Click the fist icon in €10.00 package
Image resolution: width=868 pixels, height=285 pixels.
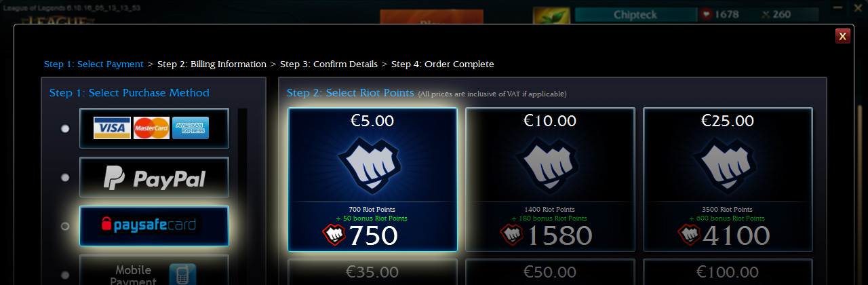[550, 165]
